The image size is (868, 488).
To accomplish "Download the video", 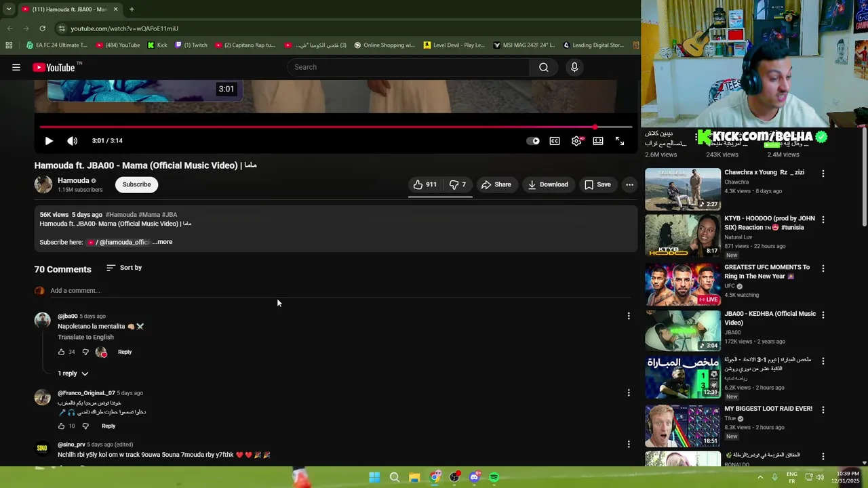I will pos(548,184).
